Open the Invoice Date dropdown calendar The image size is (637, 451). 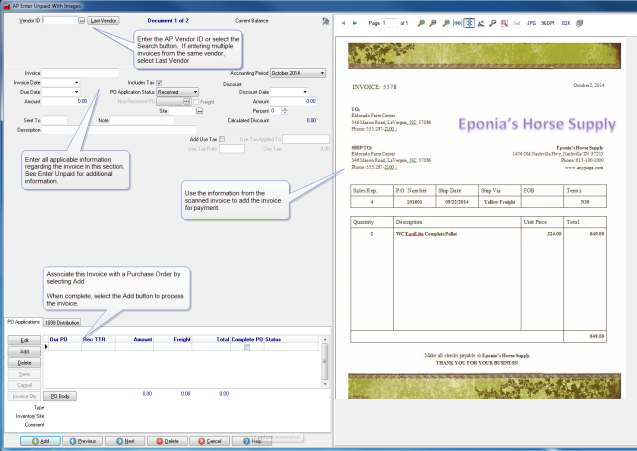point(76,82)
